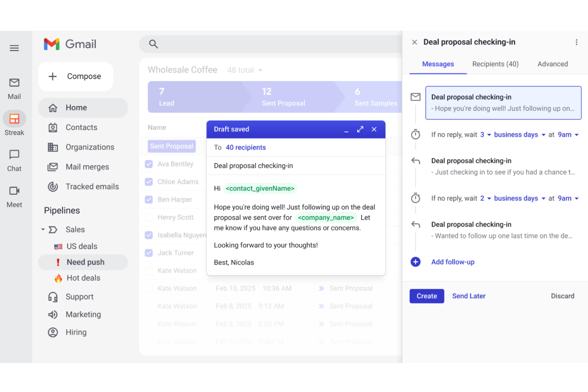This screenshot has width=588, height=392.
Task: Check the Henry Scott checkbox
Action: coord(149,217)
